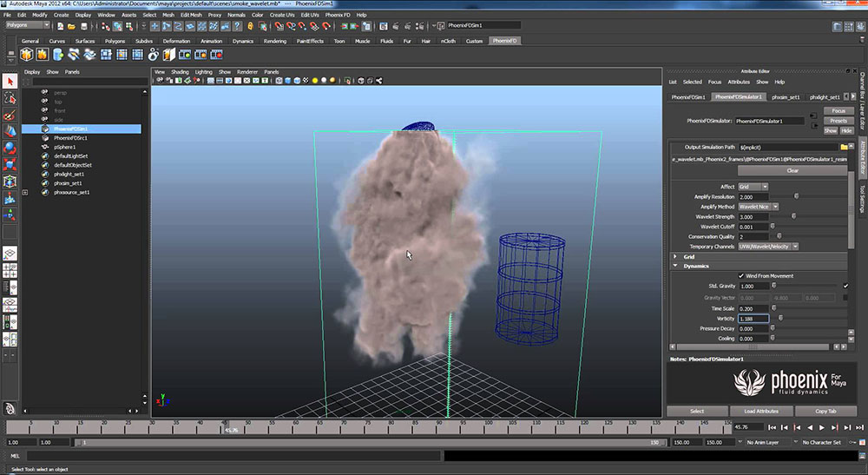Viewport: 868px width, 475px height.
Task: Open scene file from status line
Action: 71,26
